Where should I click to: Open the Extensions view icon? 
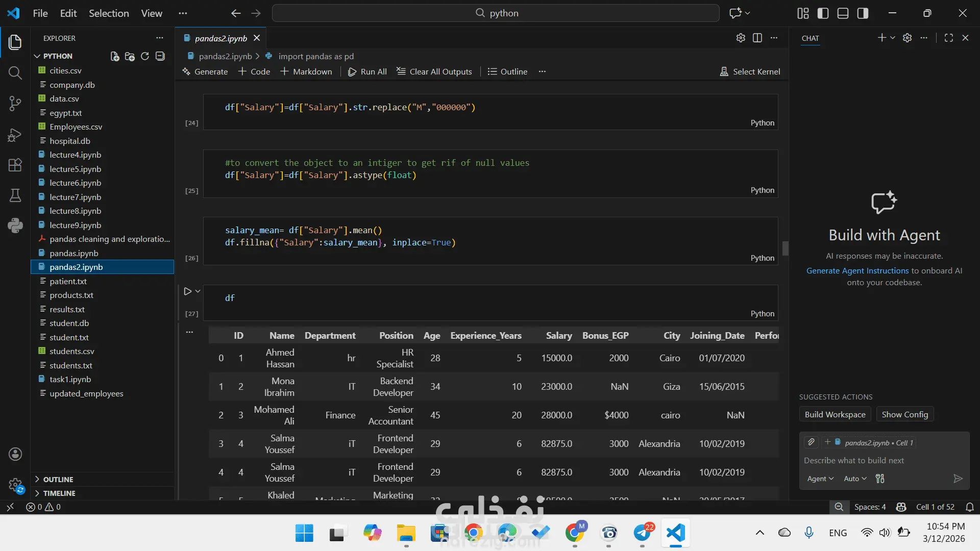coord(15,165)
